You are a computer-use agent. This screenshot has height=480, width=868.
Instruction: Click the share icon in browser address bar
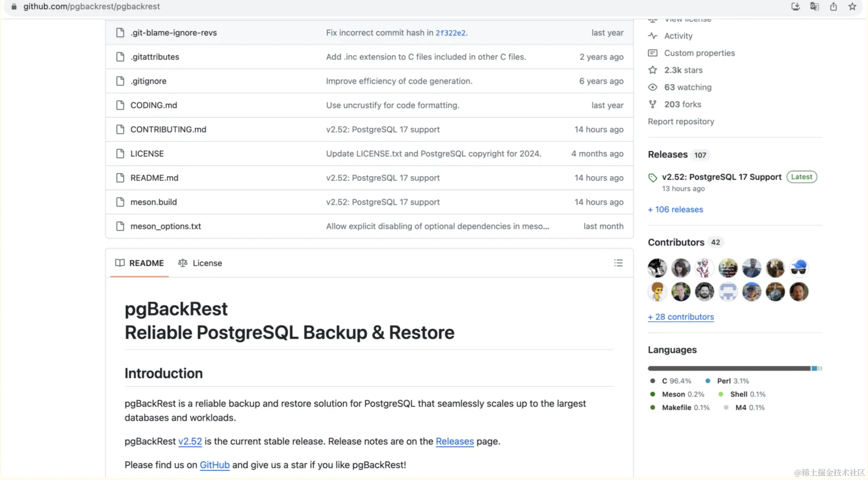tap(833, 7)
